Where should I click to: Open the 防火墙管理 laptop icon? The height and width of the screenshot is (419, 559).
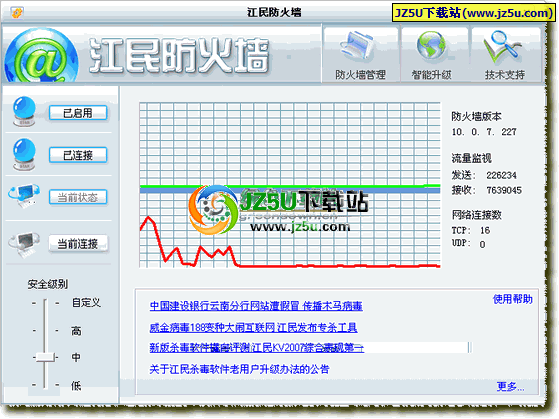click(358, 46)
